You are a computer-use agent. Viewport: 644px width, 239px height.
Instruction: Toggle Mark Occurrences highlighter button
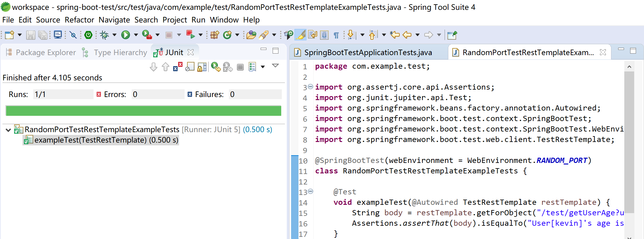301,35
